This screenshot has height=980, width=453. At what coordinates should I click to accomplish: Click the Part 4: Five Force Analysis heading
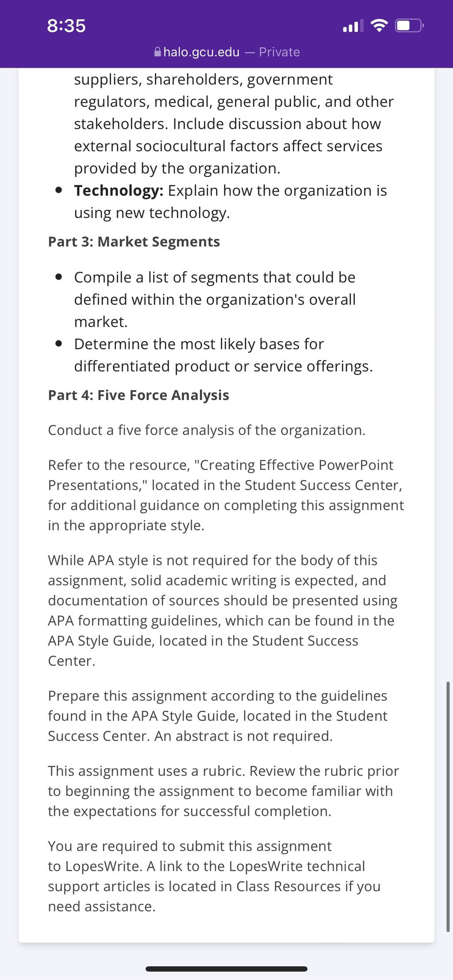(138, 395)
